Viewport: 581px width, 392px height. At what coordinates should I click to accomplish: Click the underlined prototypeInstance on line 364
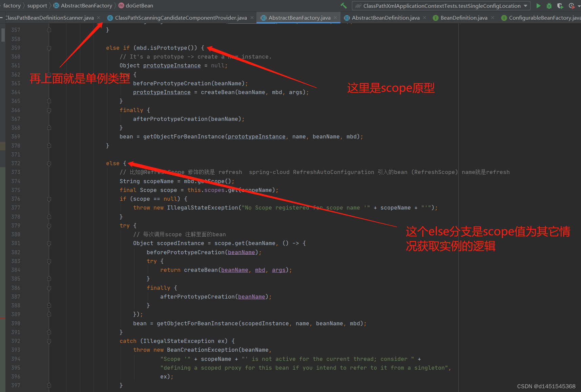coord(162,92)
